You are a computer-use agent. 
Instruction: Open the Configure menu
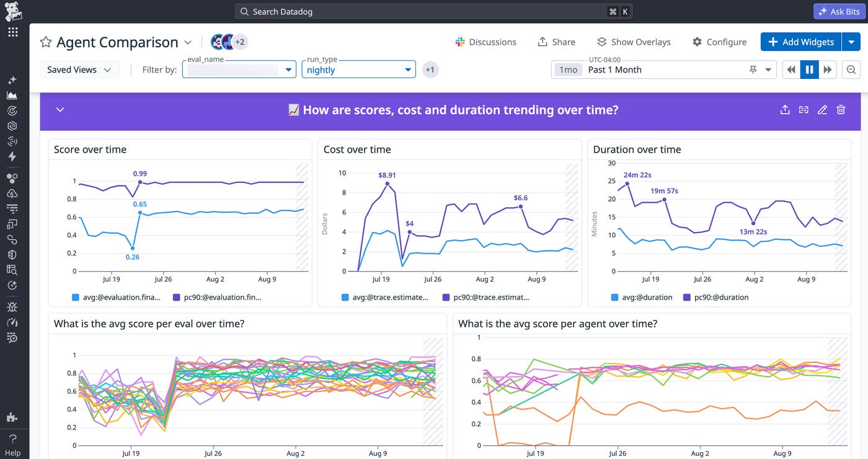point(719,42)
